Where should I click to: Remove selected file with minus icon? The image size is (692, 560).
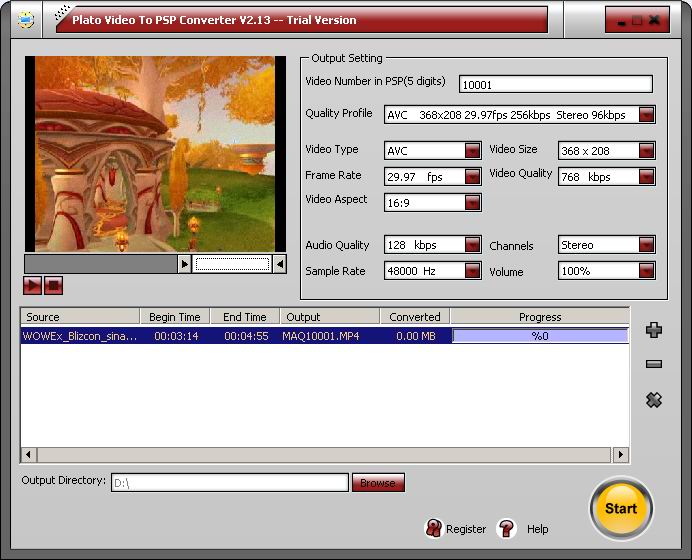point(654,364)
